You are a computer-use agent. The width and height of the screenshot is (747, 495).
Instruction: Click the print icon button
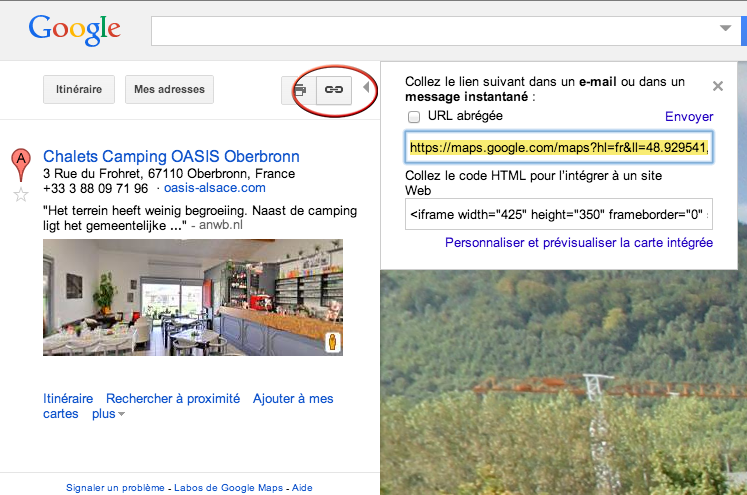[x=299, y=90]
